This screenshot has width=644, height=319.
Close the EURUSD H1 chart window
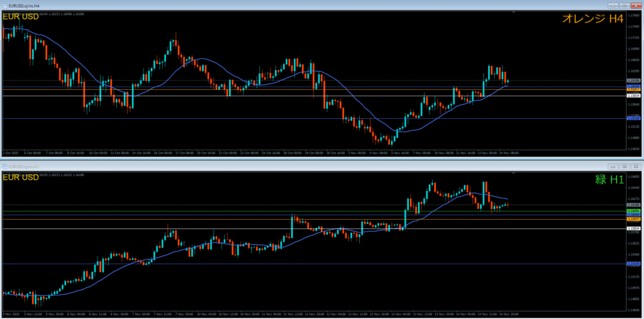coord(635,166)
